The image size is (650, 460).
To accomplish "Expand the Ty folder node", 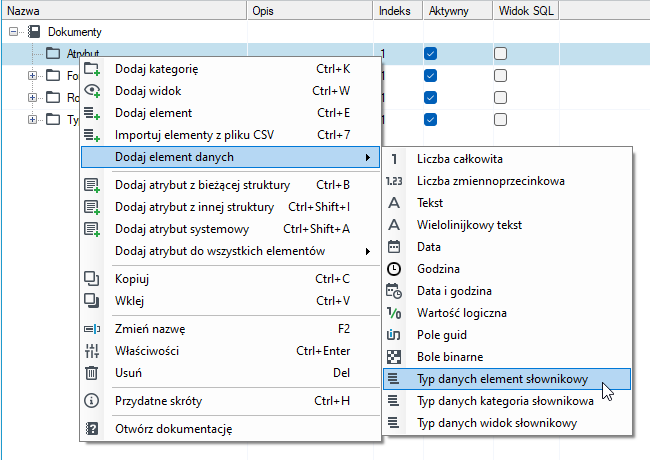I will pyautogui.click(x=32, y=120).
